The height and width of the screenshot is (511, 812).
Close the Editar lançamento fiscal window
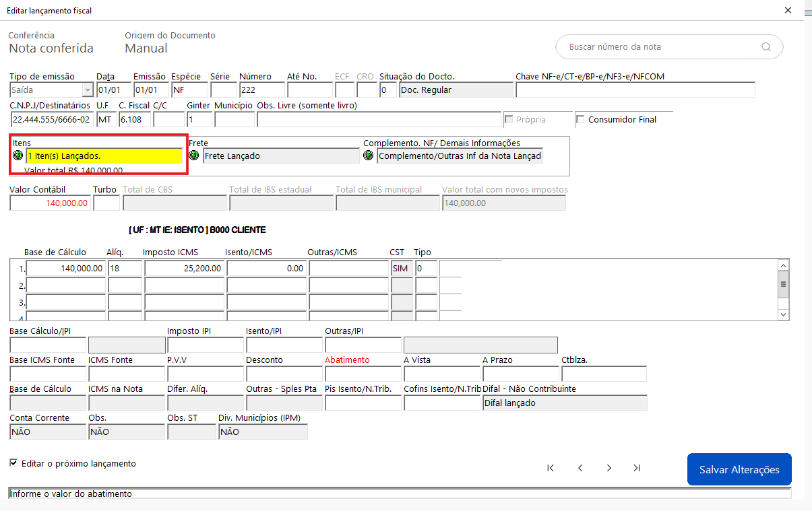click(788, 10)
